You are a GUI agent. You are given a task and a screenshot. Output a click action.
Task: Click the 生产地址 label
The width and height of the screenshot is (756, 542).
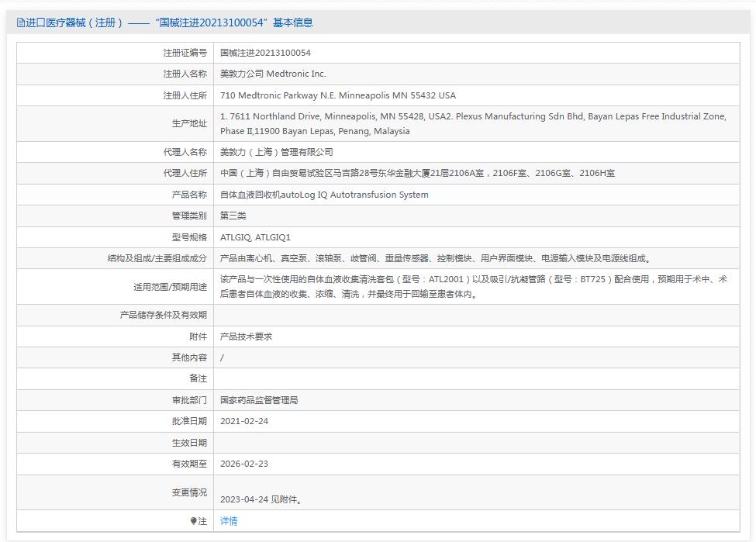coord(189,123)
